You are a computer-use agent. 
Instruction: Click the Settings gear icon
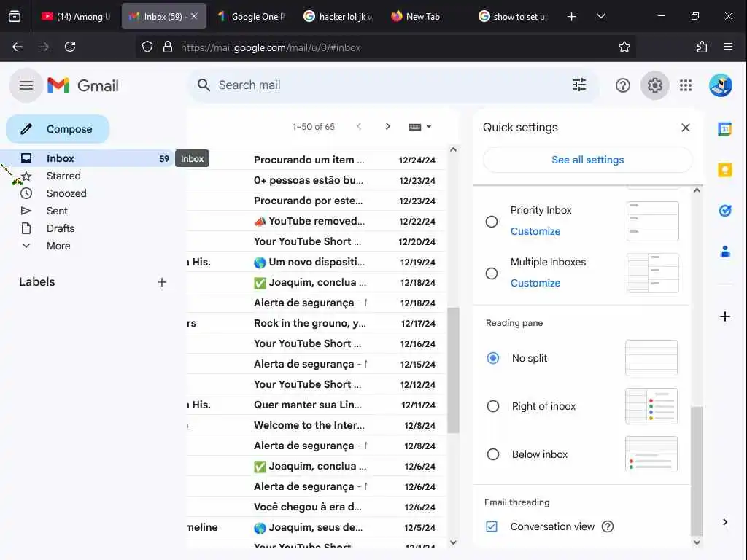pos(654,86)
